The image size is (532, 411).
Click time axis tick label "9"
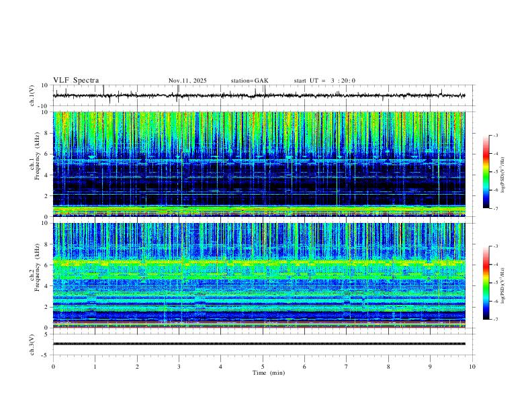coord(430,367)
